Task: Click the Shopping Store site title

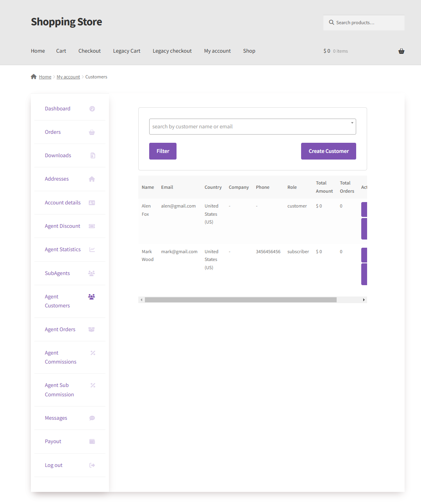Action: [66, 22]
